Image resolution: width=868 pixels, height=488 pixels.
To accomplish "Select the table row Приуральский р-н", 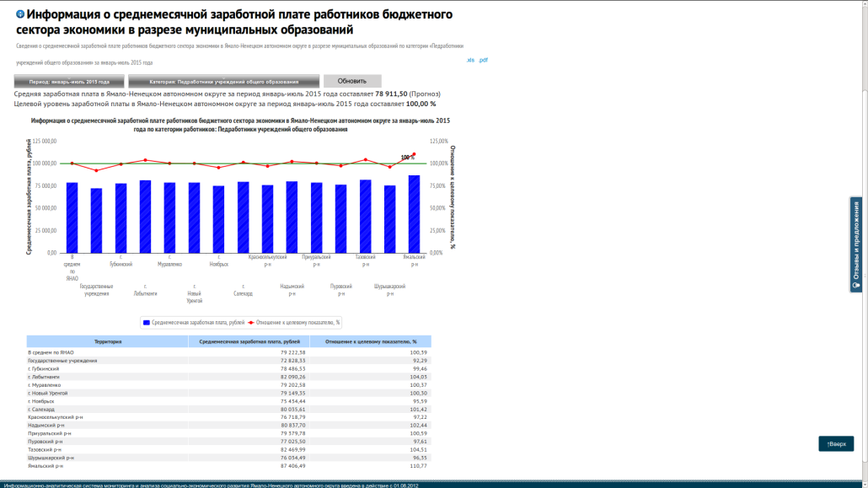I will tap(228, 434).
